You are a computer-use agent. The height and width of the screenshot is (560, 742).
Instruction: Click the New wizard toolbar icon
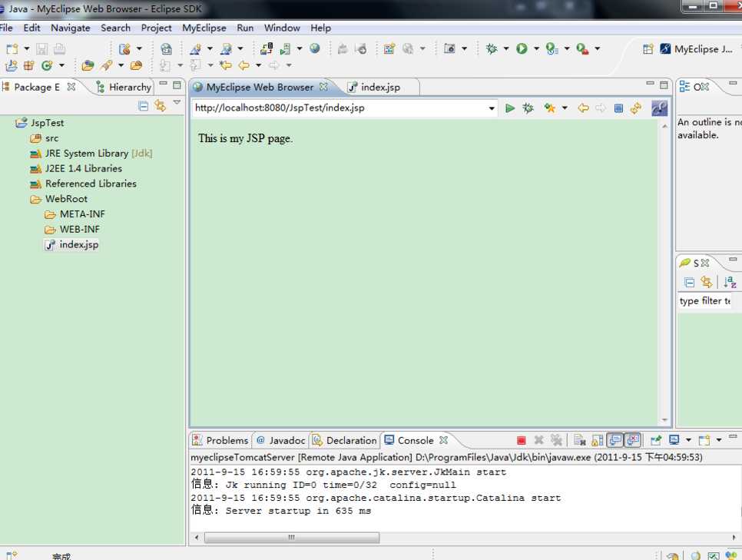coord(12,48)
